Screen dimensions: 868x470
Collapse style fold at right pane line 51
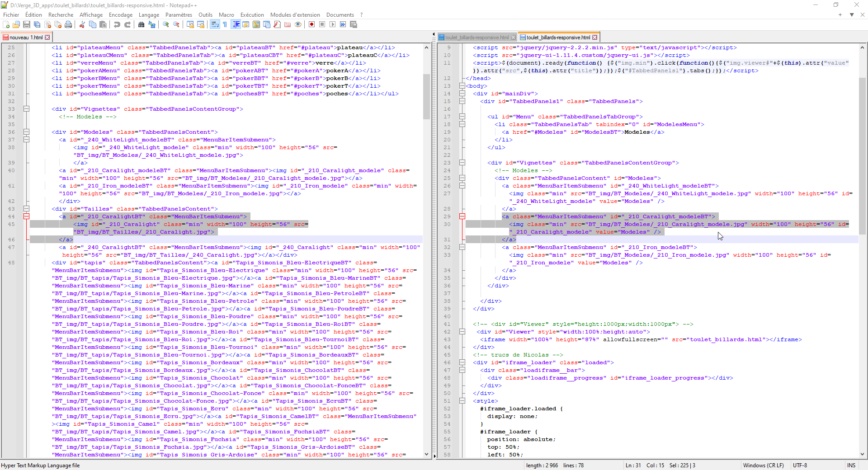coord(462,401)
